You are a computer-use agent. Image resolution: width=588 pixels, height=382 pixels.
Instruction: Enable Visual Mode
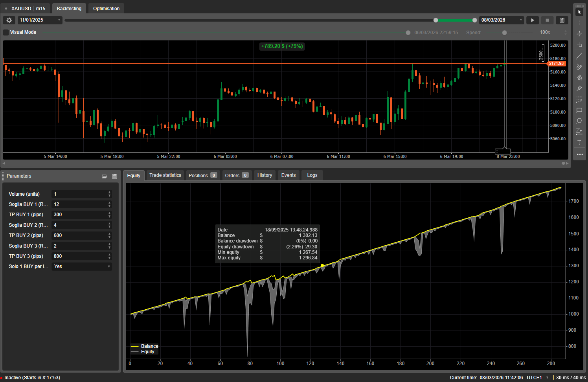click(x=6, y=32)
